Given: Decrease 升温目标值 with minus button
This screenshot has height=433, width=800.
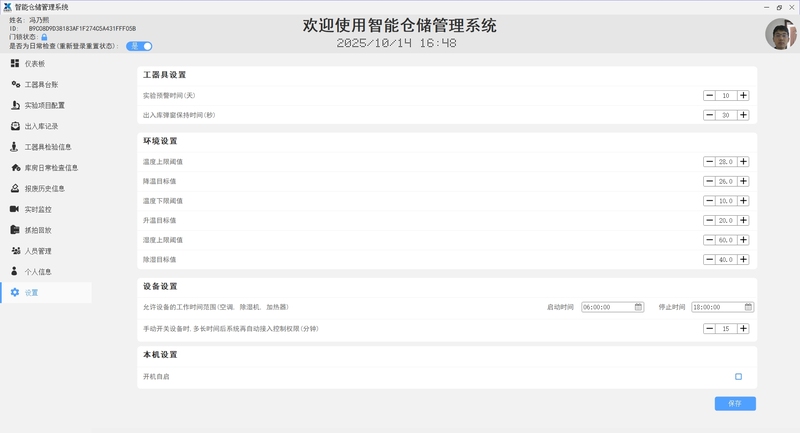Looking at the screenshot, I should [x=709, y=220].
